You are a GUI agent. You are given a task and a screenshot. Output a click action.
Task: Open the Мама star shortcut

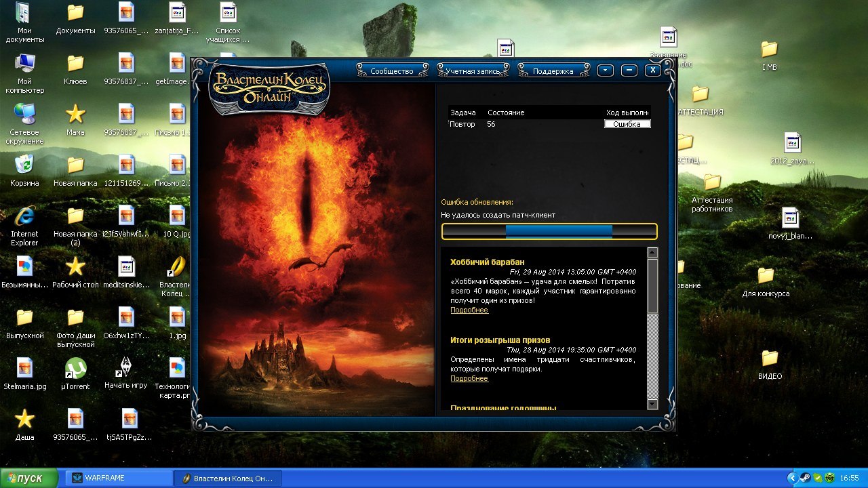tap(75, 119)
